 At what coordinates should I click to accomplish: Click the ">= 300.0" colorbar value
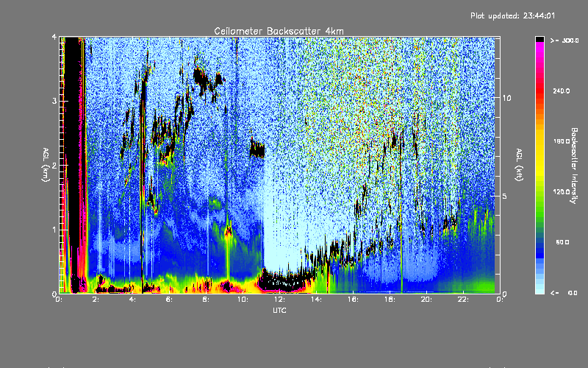pyautogui.click(x=564, y=40)
